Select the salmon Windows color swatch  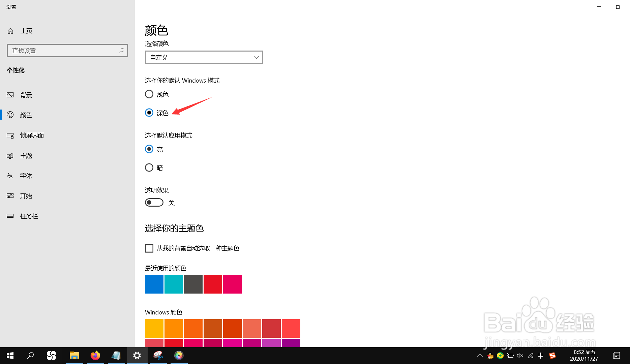(252, 328)
